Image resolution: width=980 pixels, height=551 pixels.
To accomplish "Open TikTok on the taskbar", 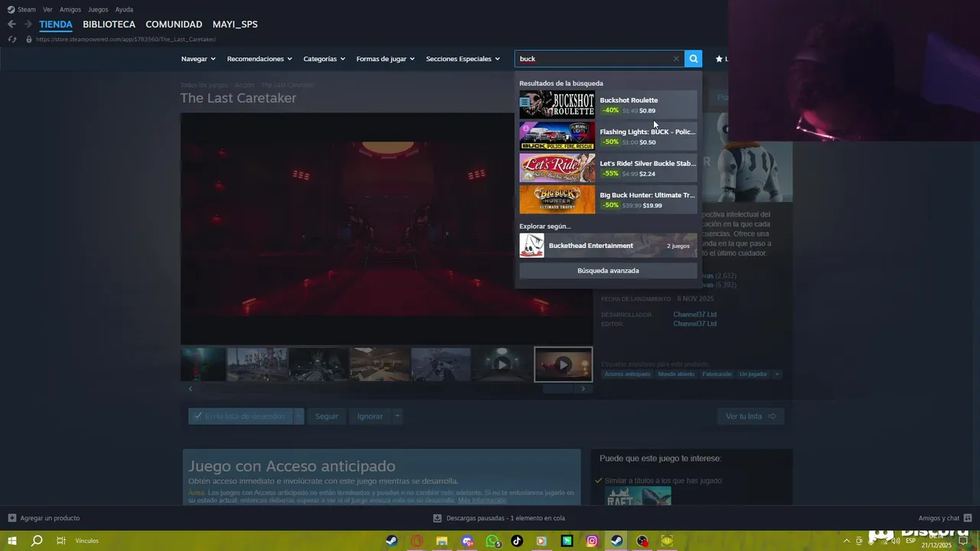I will 517,541.
